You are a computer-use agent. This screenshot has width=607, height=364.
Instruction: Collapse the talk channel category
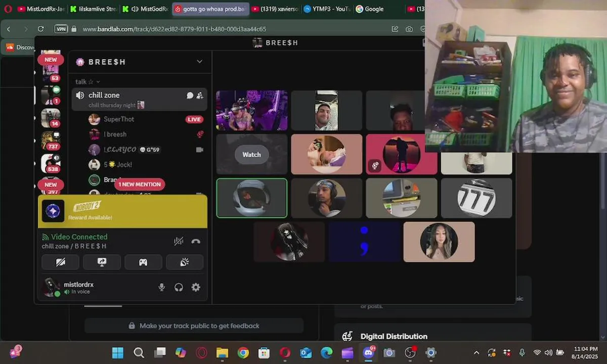(88, 81)
